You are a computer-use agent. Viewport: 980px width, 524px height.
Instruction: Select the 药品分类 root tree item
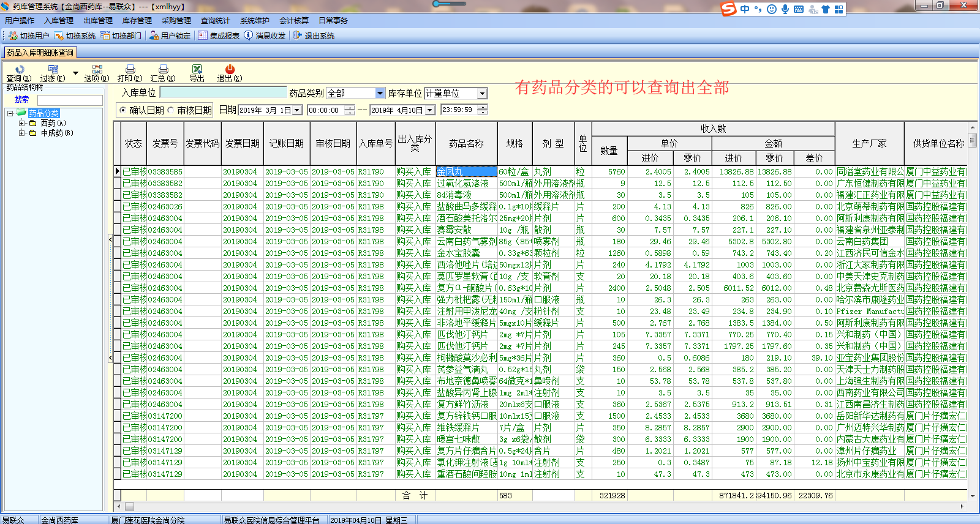pos(43,113)
